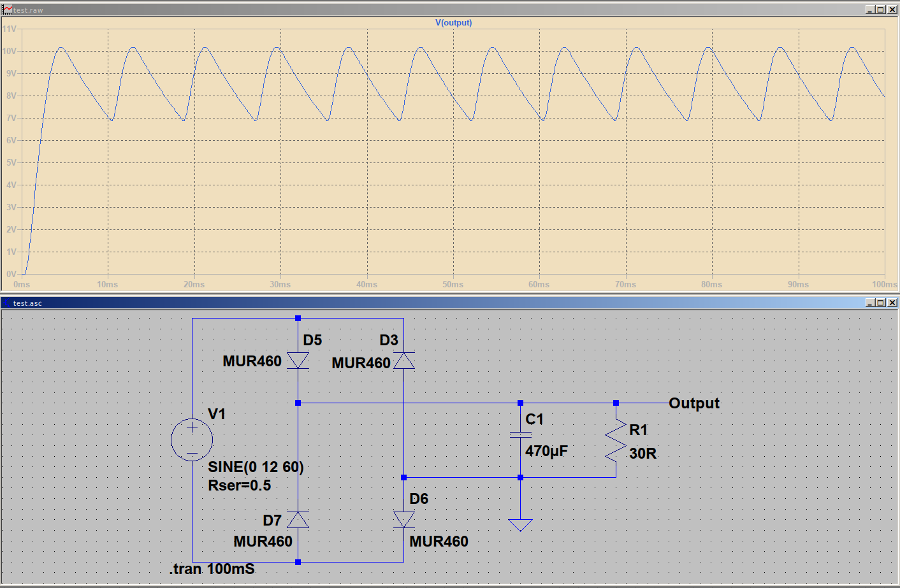Click the Rser=0.5 parameter text
900x588 pixels.
(239, 485)
